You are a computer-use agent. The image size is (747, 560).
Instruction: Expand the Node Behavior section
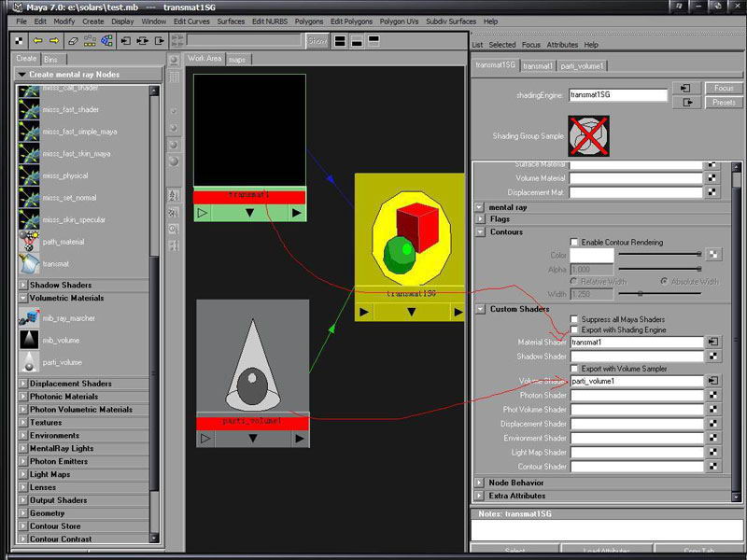[x=481, y=483]
